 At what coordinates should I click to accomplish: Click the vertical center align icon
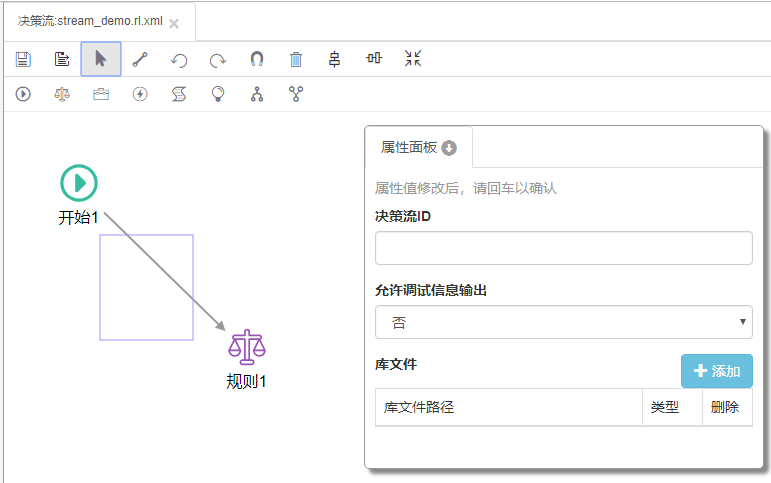pyautogui.click(x=335, y=59)
